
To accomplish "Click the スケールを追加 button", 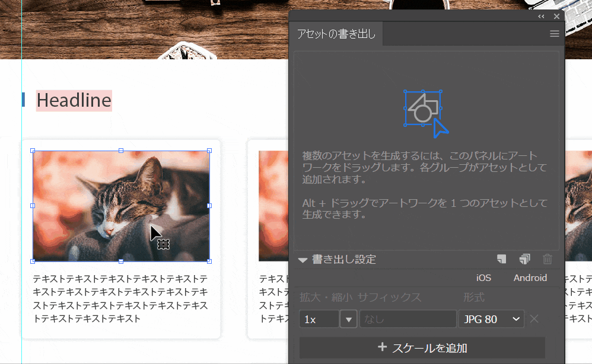I will [x=422, y=347].
